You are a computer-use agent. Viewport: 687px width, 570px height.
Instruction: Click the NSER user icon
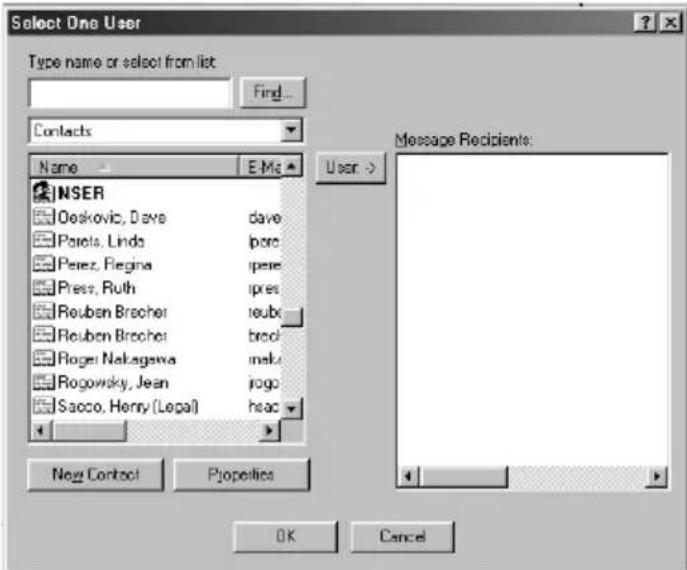click(x=43, y=192)
